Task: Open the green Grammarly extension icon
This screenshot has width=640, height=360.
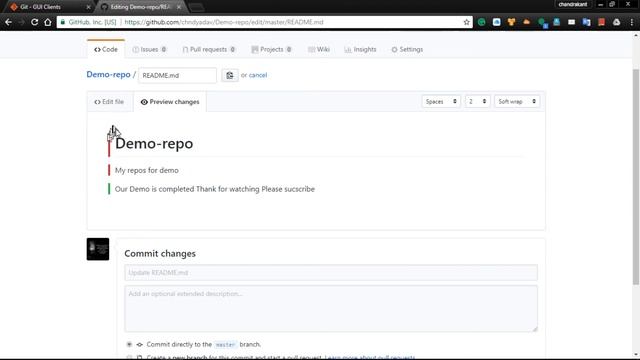Action: 482,22
